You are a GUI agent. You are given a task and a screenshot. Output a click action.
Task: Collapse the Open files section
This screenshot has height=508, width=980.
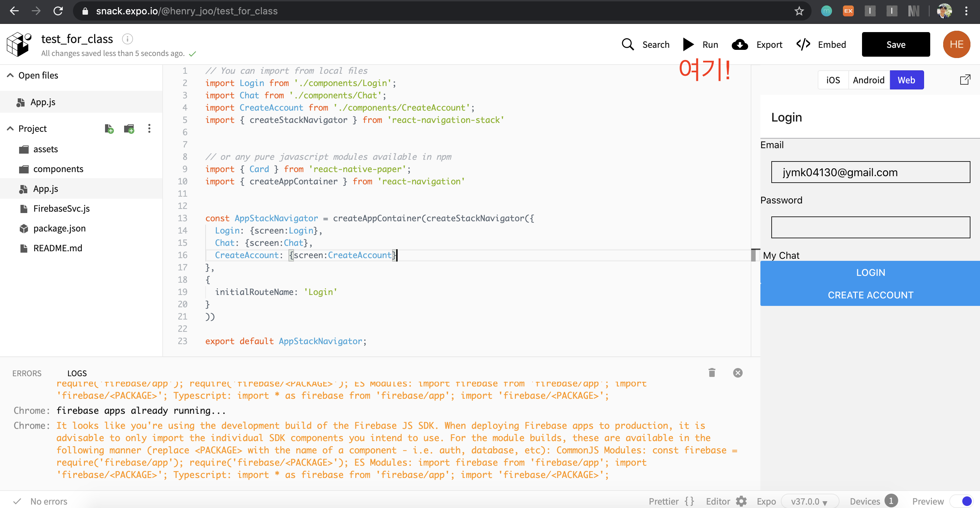tap(10, 75)
